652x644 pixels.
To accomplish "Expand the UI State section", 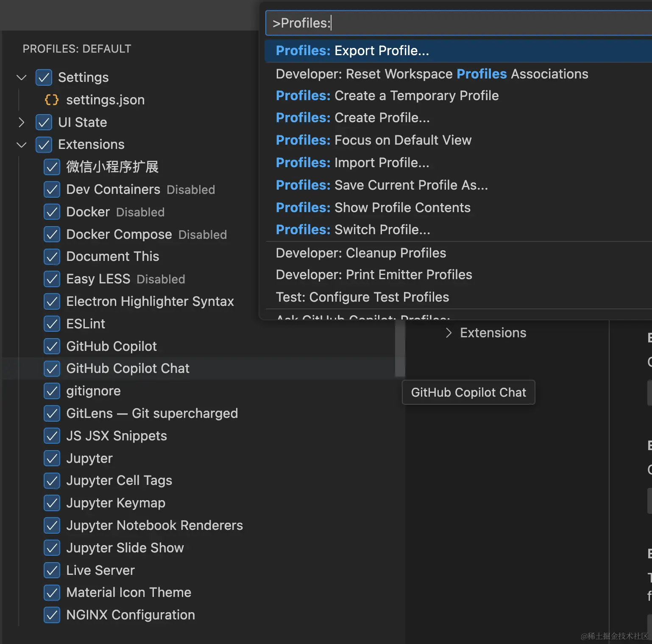I will [22, 122].
